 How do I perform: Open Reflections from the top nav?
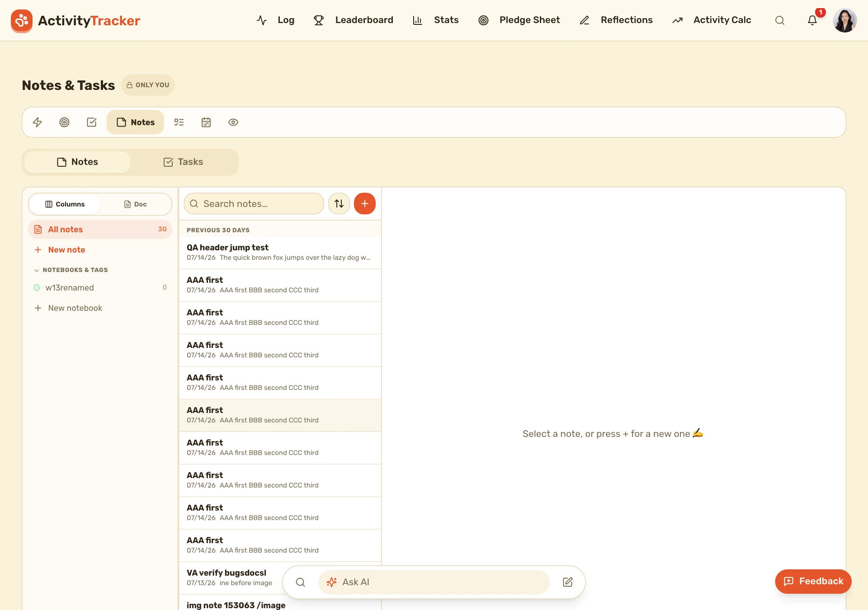pos(616,20)
